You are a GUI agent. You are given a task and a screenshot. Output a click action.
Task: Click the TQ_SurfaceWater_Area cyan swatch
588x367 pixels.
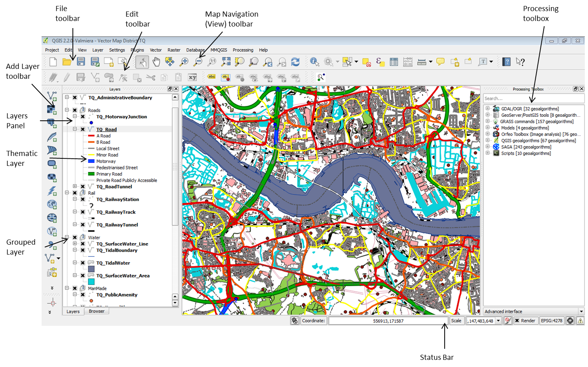(91, 282)
